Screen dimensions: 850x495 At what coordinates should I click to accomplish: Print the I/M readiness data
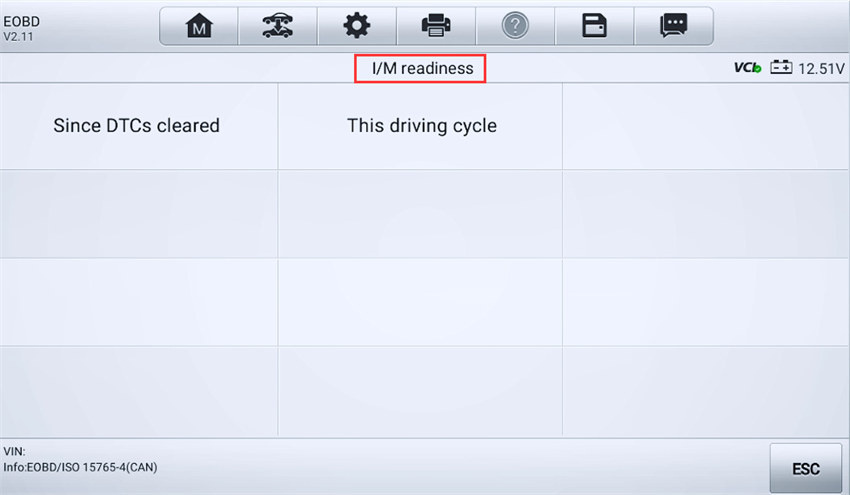435,26
